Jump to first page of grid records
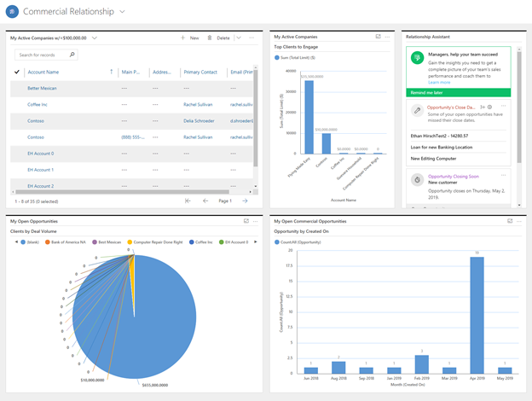Viewport: 532px width, 401px height. click(188, 200)
